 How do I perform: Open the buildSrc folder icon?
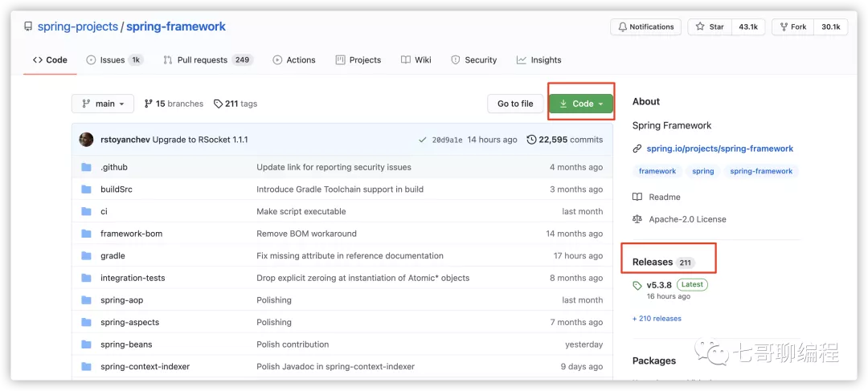point(86,189)
